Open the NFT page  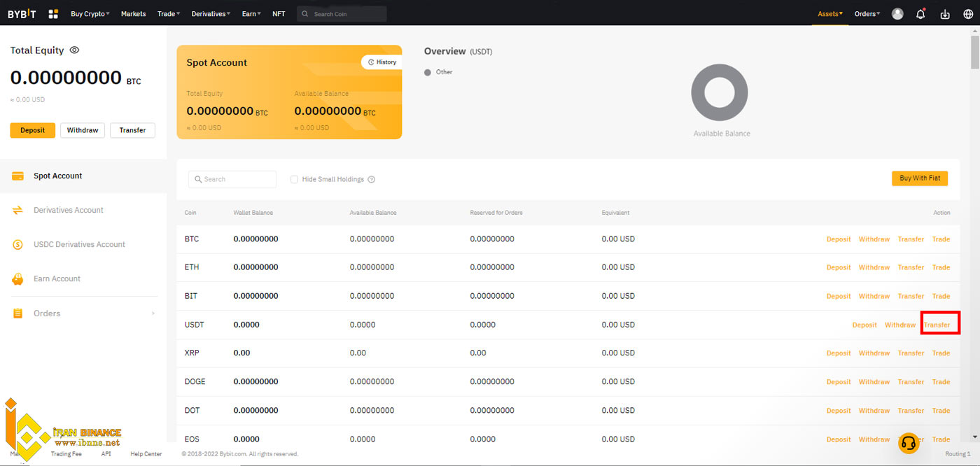pos(279,14)
